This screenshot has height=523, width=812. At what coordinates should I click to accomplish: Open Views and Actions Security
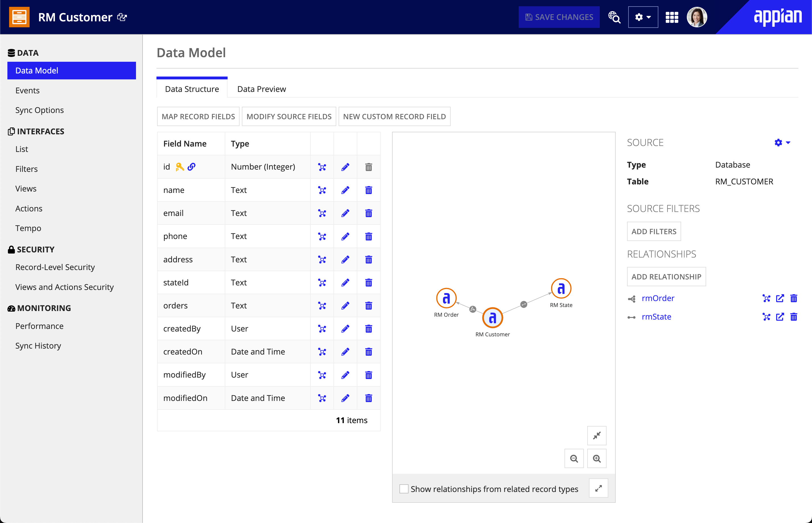(x=65, y=287)
